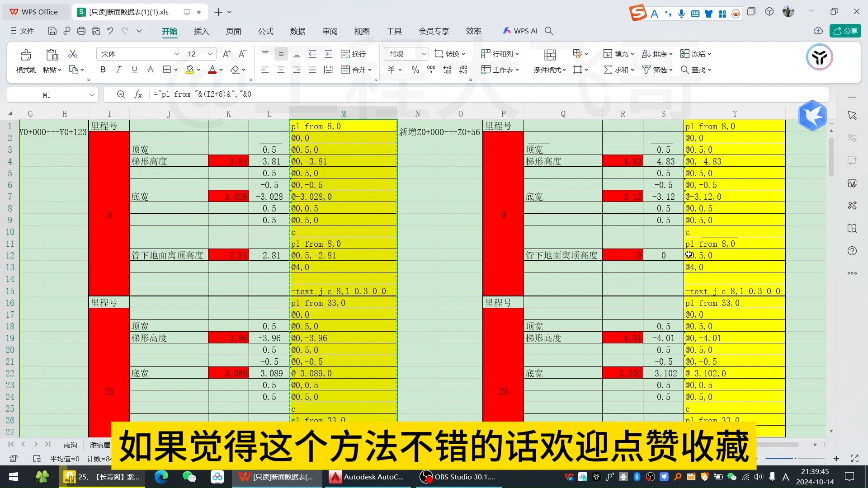Expand the number format dropdown showing 常规
The height and width of the screenshot is (488, 868).
(x=423, y=53)
